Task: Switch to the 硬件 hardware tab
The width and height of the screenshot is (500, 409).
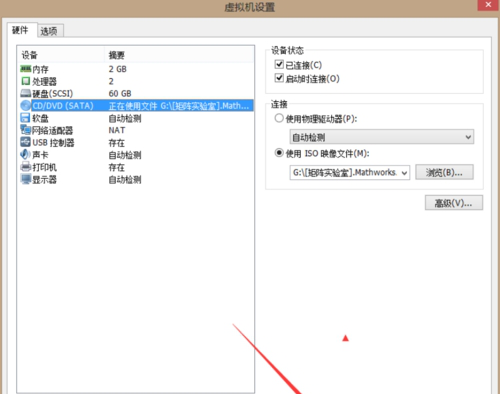Action: [20, 30]
